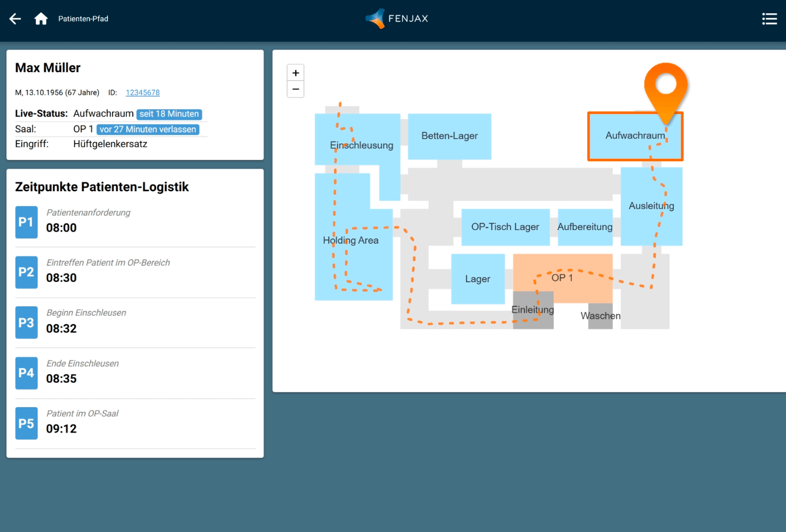786x532 pixels.
Task: Click 'vor 27 Minuten verlassen' badge
Action: (148, 129)
